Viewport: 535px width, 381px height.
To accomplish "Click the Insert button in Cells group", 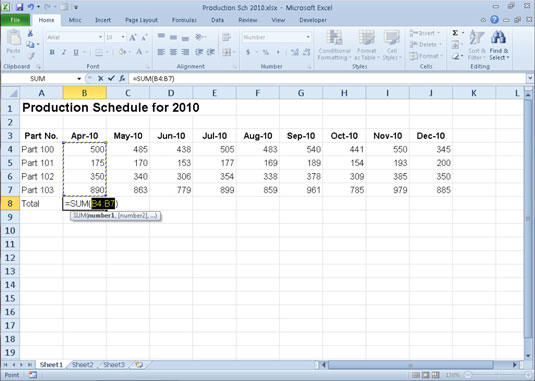I will 425,33.
